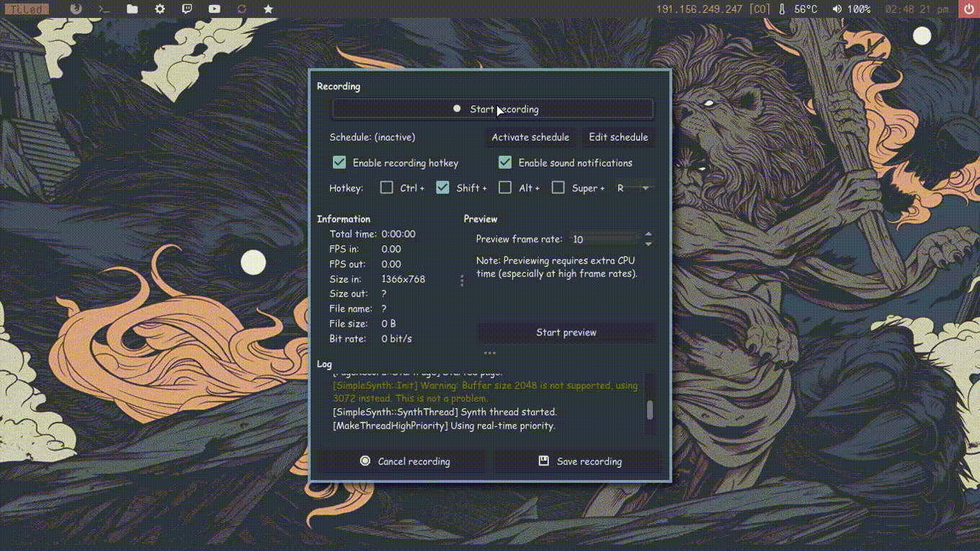This screenshot has height=551, width=980.
Task: Click the Cancel recording button
Action: tap(404, 462)
